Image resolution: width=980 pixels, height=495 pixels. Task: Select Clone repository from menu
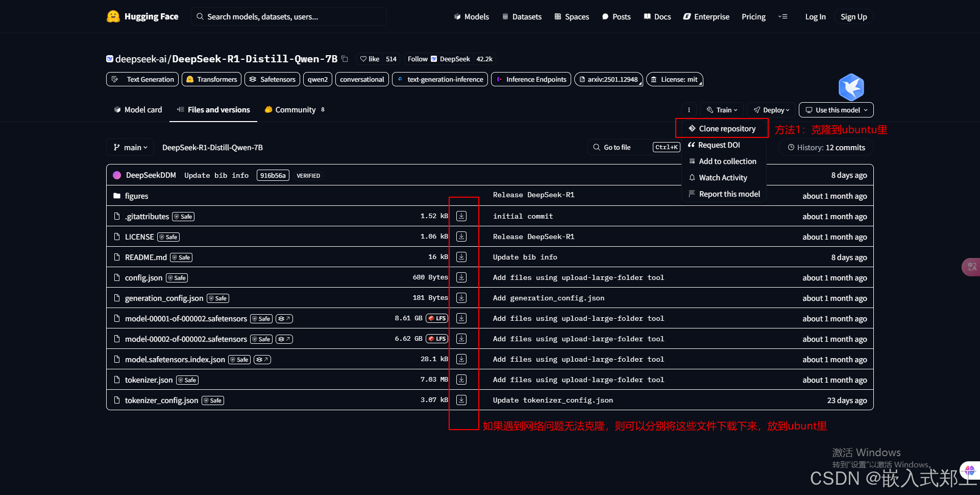click(x=722, y=129)
